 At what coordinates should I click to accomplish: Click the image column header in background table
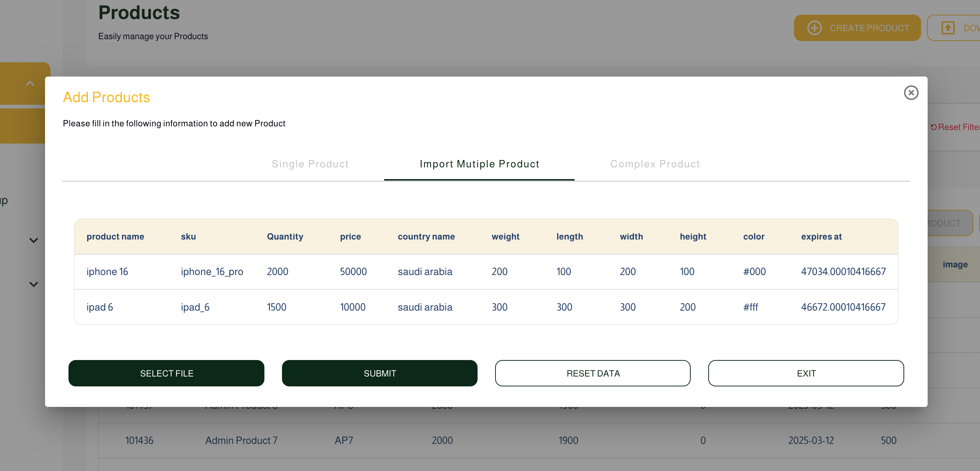point(955,264)
